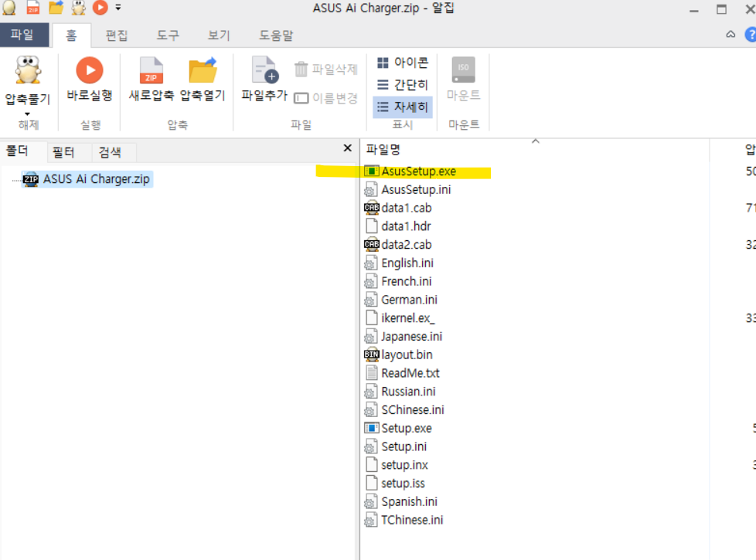Click the 새로압축 ZIP icon
The height and width of the screenshot is (560, 756).
tap(152, 70)
